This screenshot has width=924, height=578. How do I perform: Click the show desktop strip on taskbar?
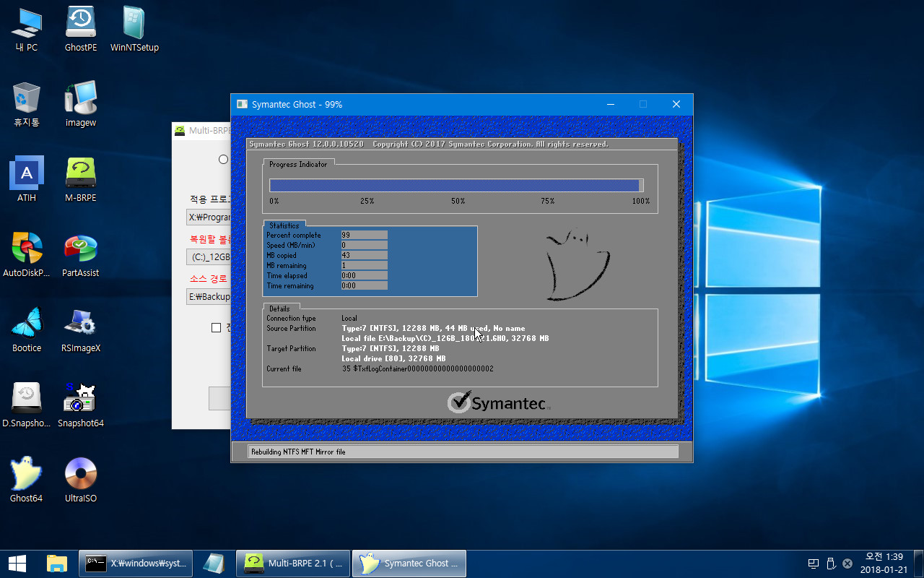(920, 563)
